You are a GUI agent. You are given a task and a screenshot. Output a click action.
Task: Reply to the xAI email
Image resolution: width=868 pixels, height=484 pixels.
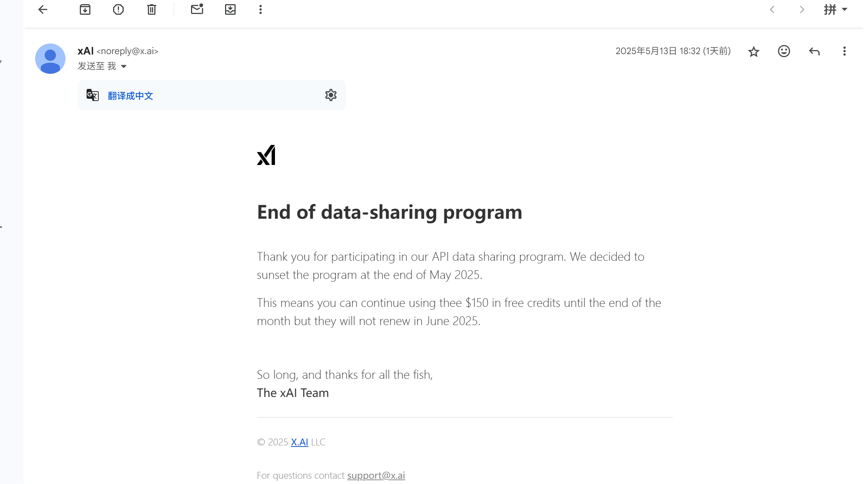click(814, 51)
